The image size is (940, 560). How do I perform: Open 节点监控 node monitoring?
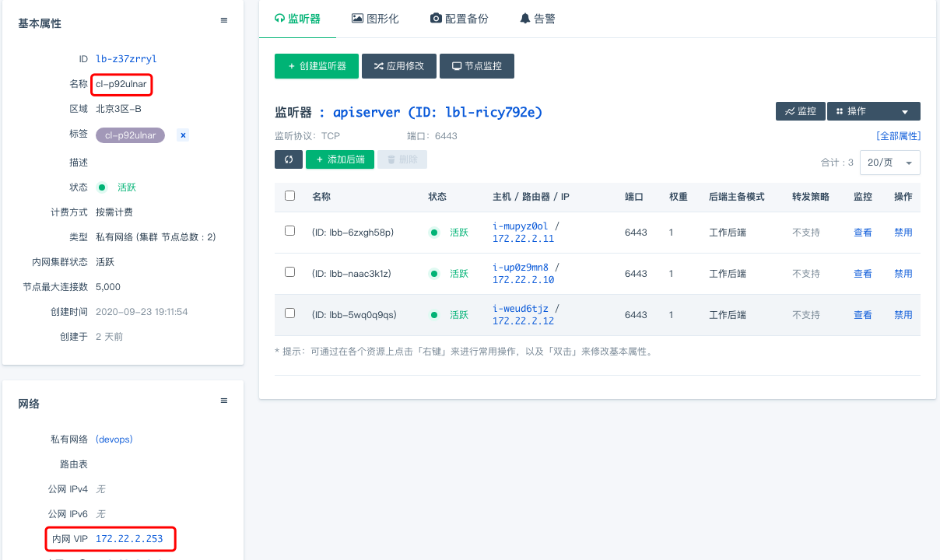[x=476, y=66]
